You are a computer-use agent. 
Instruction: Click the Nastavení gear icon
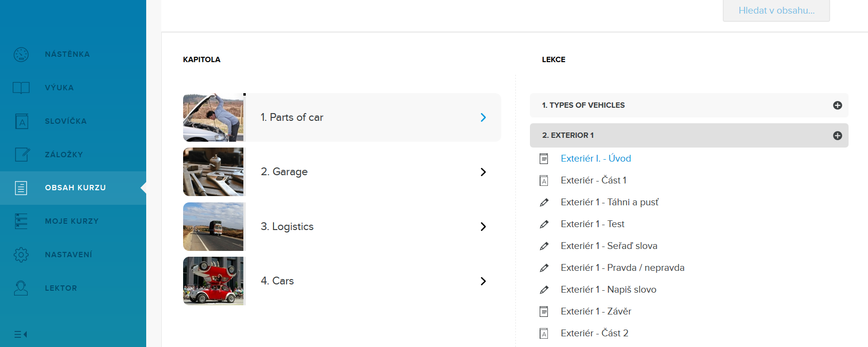coord(21,255)
